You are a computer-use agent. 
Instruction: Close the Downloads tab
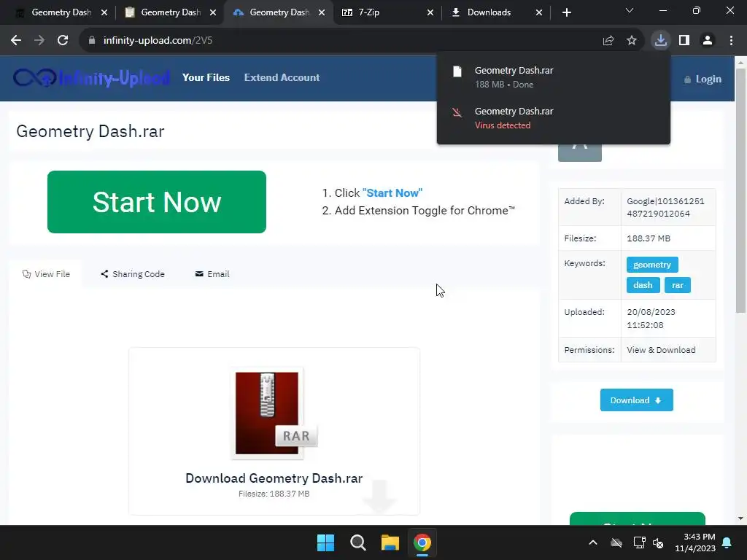click(539, 12)
